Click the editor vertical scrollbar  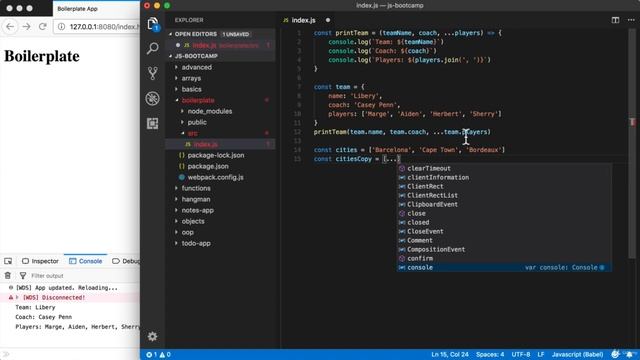632,143
